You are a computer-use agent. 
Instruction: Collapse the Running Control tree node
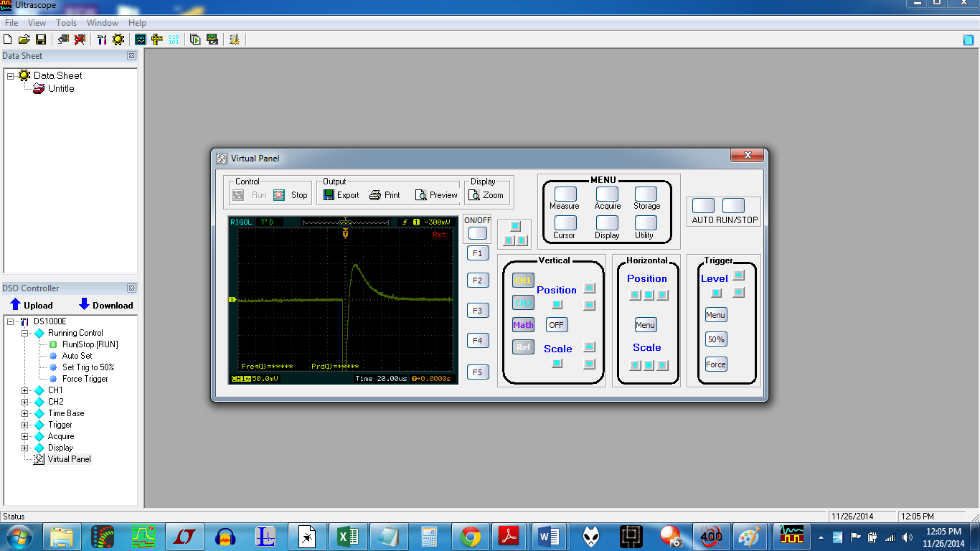pos(25,333)
